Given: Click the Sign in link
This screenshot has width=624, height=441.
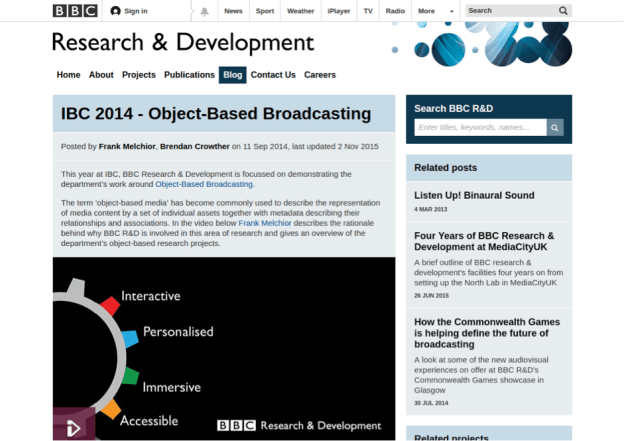Looking at the screenshot, I should (x=136, y=11).
